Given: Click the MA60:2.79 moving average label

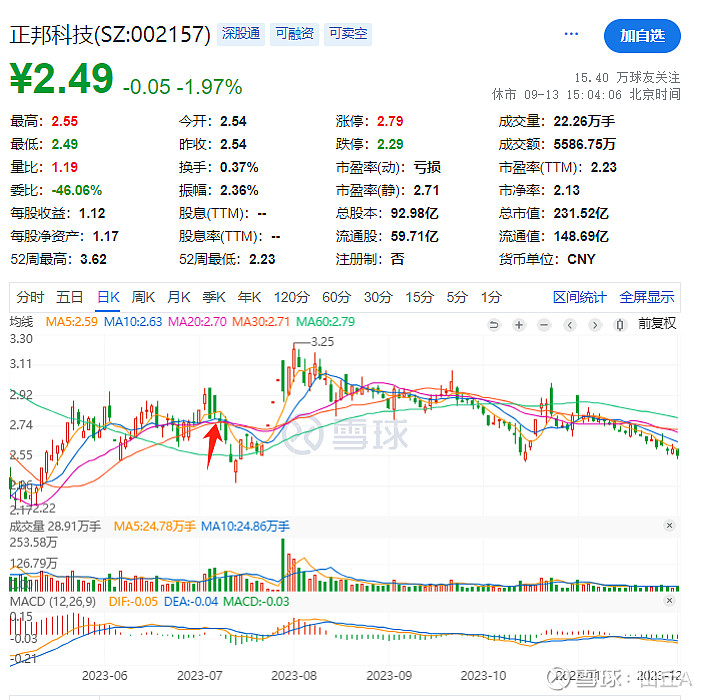Looking at the screenshot, I should (326, 322).
